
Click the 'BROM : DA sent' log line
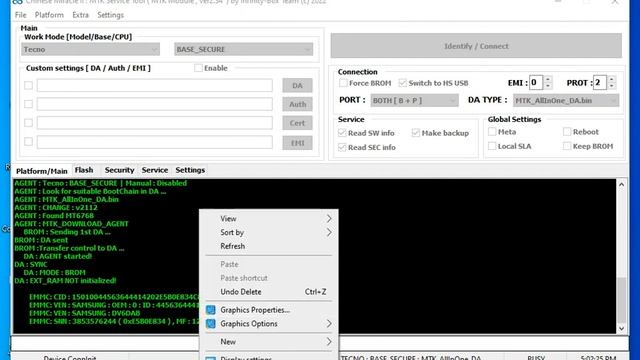[41, 240]
